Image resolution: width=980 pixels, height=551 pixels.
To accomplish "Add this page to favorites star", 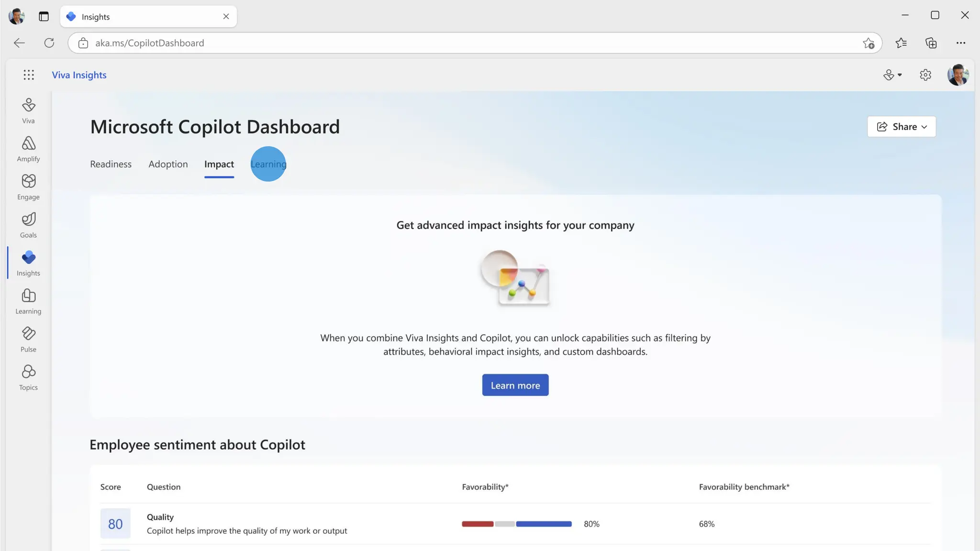I will pyautogui.click(x=869, y=43).
